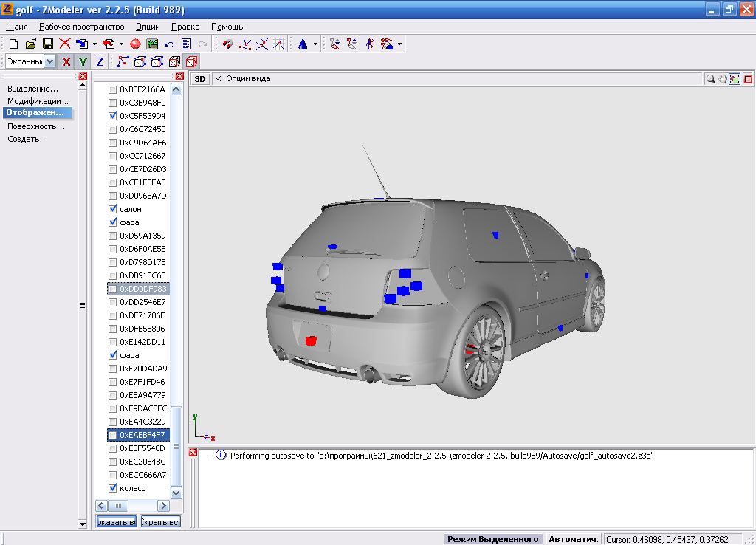The image size is (756, 545).
Task: Click 'Автоматич.' in the status bar
Action: [x=573, y=539]
